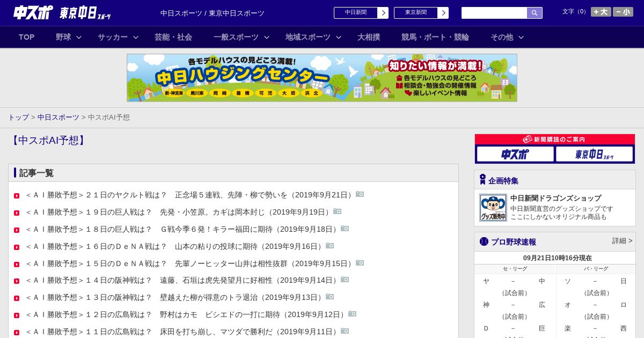Click camera icon beside 21日のヤクルト戦 article
The width and height of the screenshot is (644, 338).
360,194
